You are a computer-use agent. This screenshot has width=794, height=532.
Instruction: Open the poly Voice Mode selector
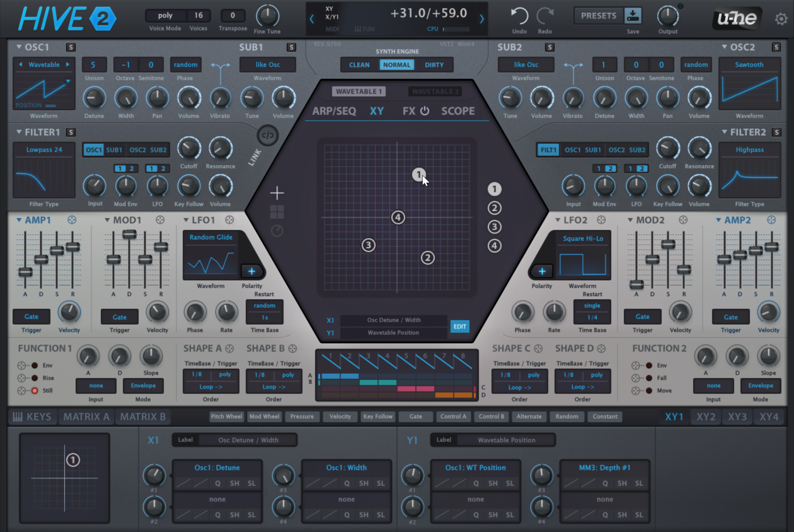166,16
